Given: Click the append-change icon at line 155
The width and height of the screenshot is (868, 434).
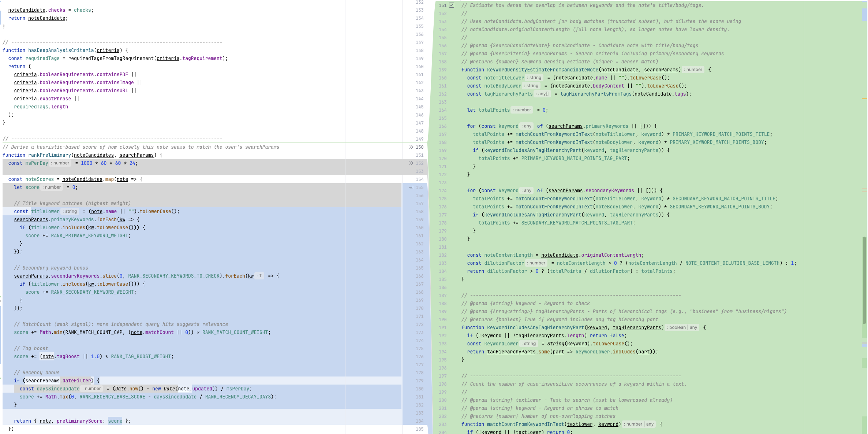Looking at the screenshot, I should (x=411, y=187).
